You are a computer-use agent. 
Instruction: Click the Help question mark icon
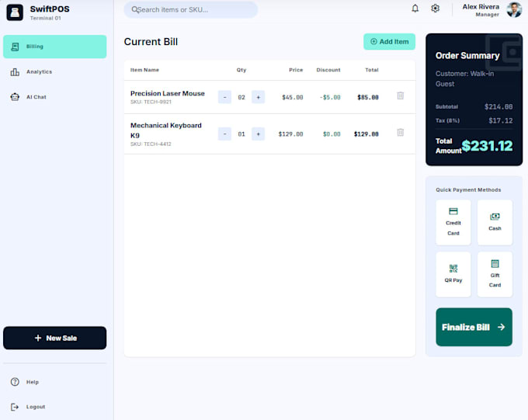tap(15, 382)
